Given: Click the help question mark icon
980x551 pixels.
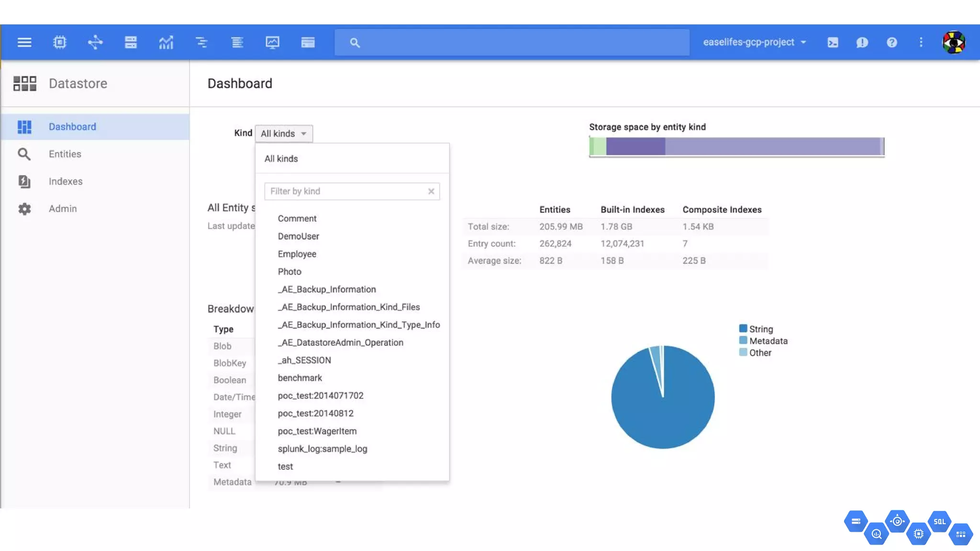Looking at the screenshot, I should [891, 42].
